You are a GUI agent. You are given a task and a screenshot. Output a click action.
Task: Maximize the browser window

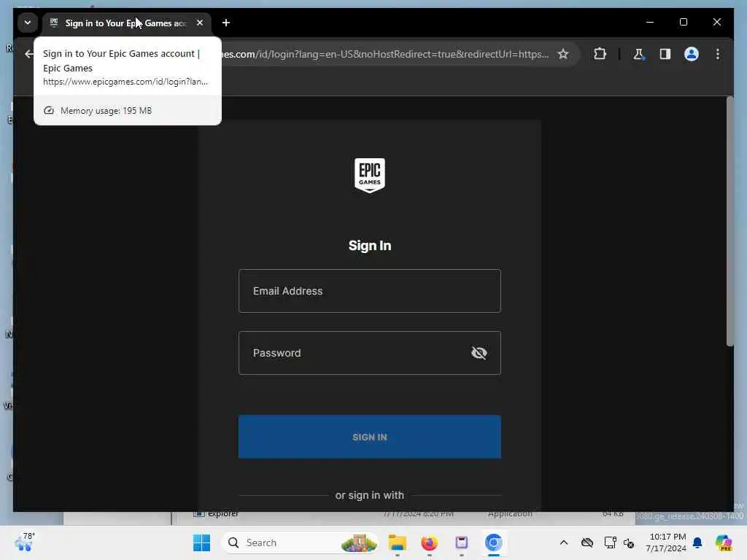coord(683,22)
